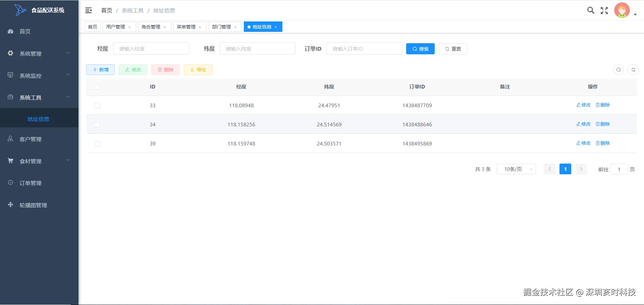Click the blue 搜索 button

[x=420, y=49]
